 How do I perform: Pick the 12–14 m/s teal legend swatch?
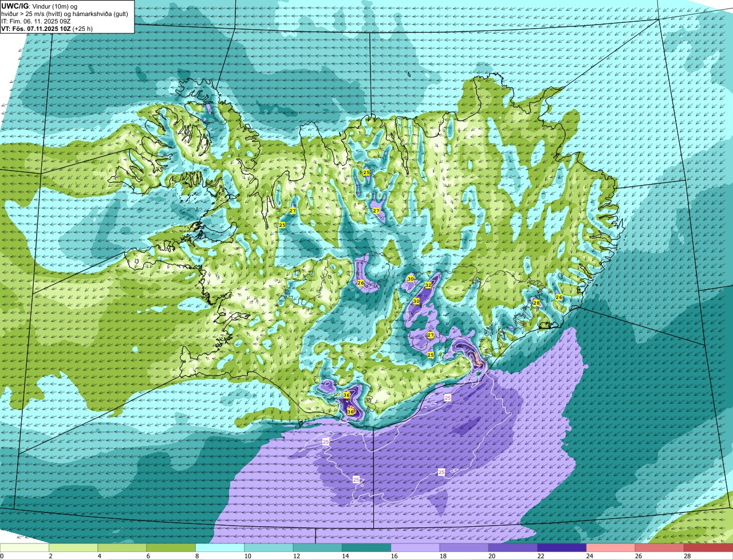pyautogui.click(x=318, y=547)
